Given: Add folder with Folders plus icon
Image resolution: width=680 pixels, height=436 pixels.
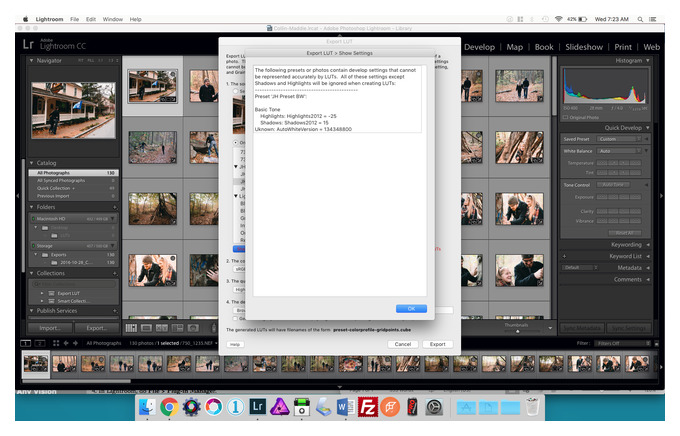Looking at the screenshot, I should 115,207.
